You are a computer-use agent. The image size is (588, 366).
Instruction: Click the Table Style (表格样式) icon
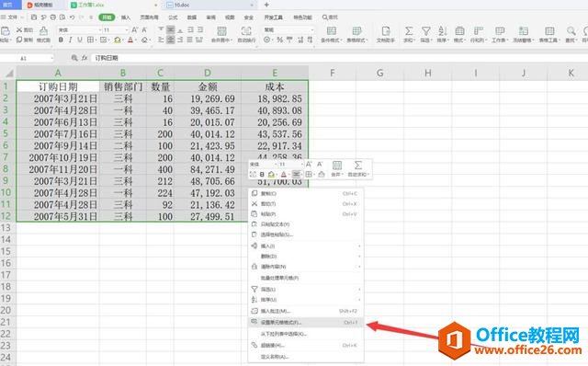[x=356, y=30]
